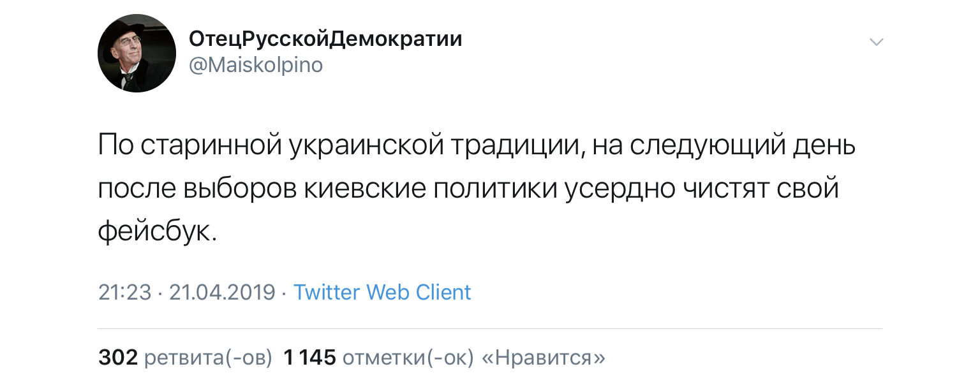Click the 21:23 tweet time
Image resolution: width=980 pixels, height=380 pixels.
tap(125, 292)
